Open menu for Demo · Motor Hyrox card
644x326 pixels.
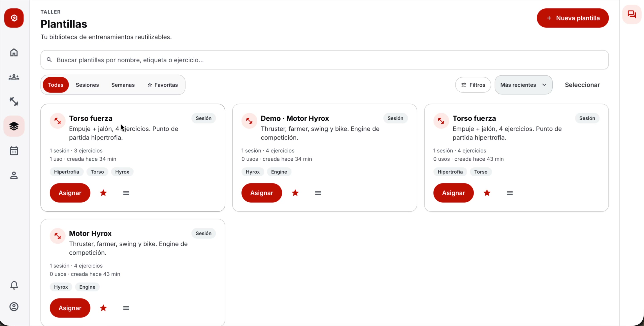pyautogui.click(x=318, y=193)
